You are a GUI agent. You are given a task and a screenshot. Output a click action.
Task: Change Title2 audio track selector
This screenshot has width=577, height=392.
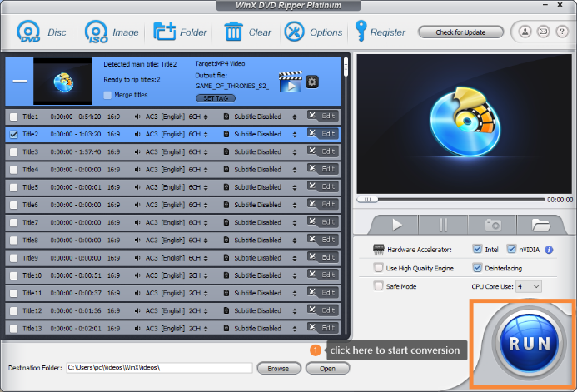[x=206, y=135]
